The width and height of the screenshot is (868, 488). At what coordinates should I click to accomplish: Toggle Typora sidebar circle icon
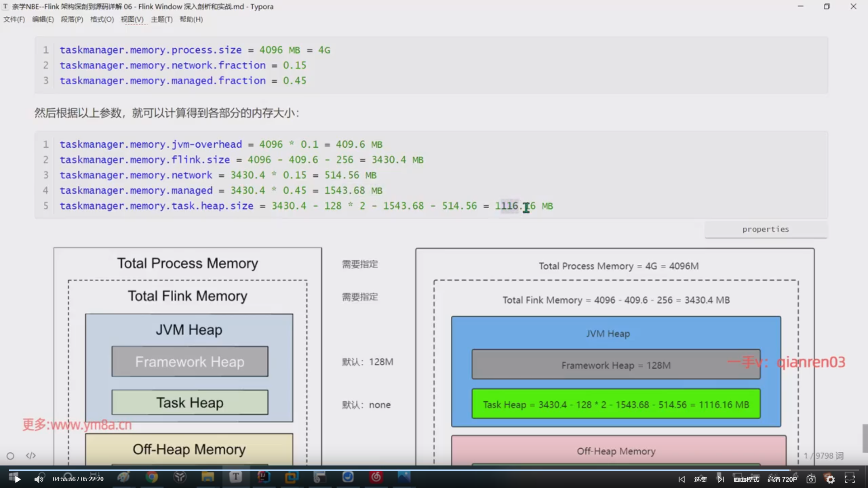coord(10,456)
